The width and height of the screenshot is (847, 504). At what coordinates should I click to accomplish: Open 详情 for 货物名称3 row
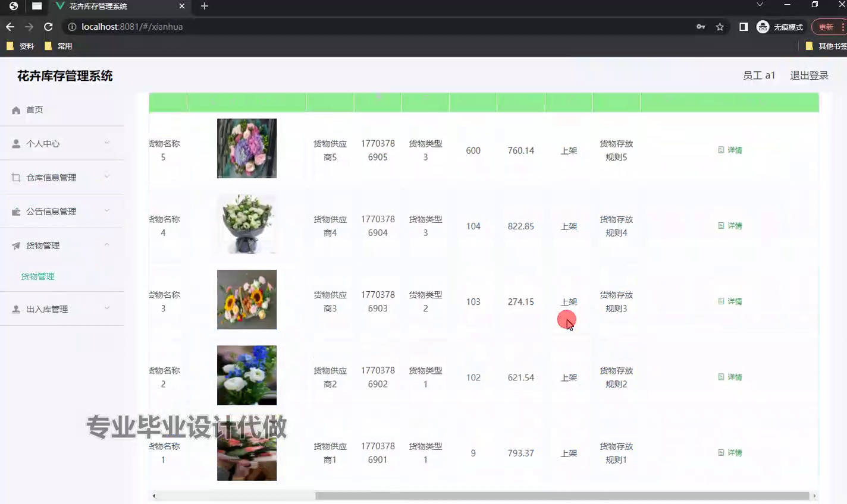[x=730, y=301]
